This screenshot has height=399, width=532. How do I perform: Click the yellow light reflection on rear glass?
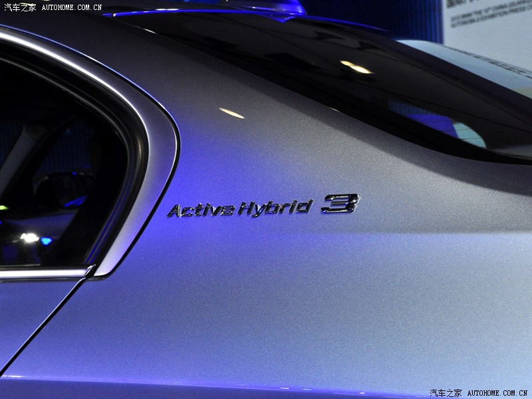click(356, 67)
